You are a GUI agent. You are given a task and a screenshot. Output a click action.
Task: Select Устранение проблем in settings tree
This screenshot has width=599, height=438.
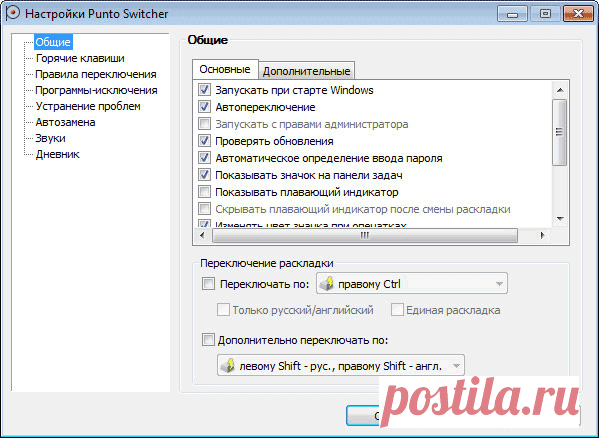point(88,107)
